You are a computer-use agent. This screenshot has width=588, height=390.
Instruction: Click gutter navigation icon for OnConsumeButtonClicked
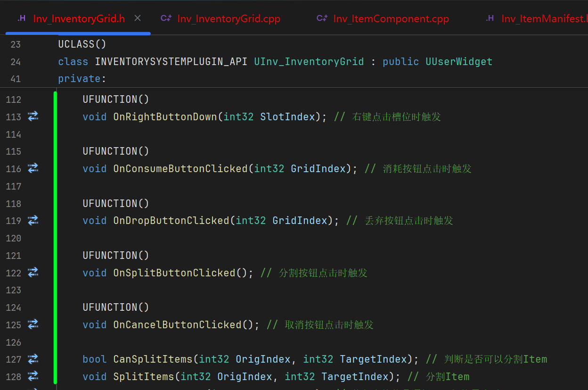(33, 168)
